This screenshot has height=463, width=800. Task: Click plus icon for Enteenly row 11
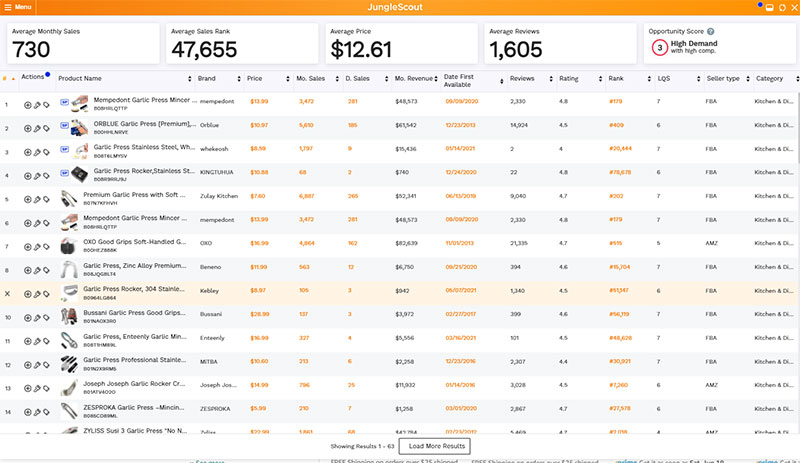[28, 341]
